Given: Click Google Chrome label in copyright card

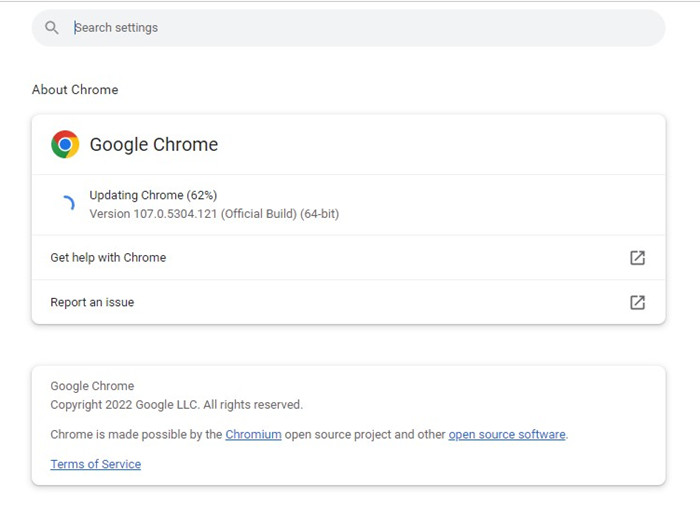Looking at the screenshot, I should pos(92,386).
